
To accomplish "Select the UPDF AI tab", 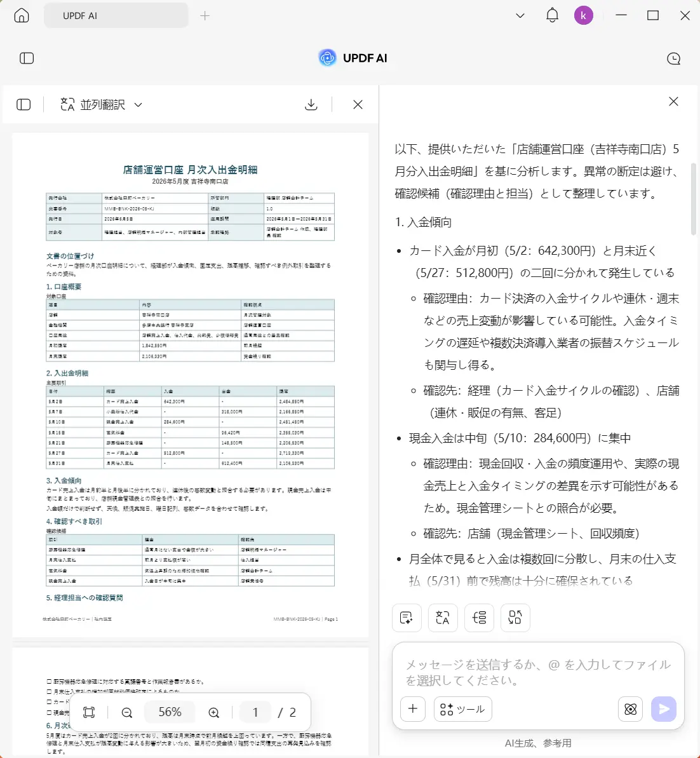I will 116,15.
